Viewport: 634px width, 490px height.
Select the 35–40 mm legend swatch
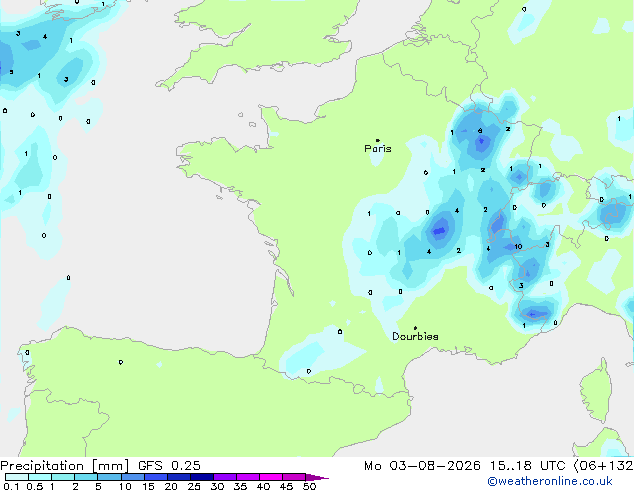[248, 477]
